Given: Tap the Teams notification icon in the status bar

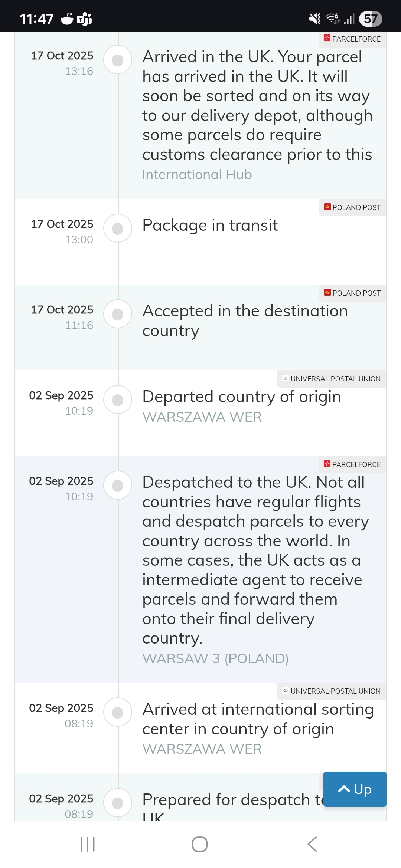Looking at the screenshot, I should tap(85, 19).
